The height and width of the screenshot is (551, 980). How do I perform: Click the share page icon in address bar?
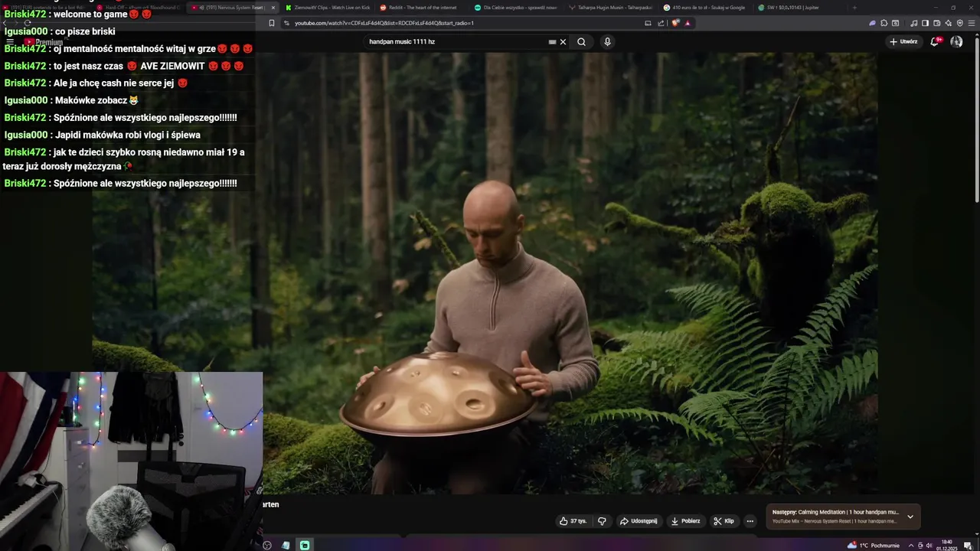click(661, 23)
